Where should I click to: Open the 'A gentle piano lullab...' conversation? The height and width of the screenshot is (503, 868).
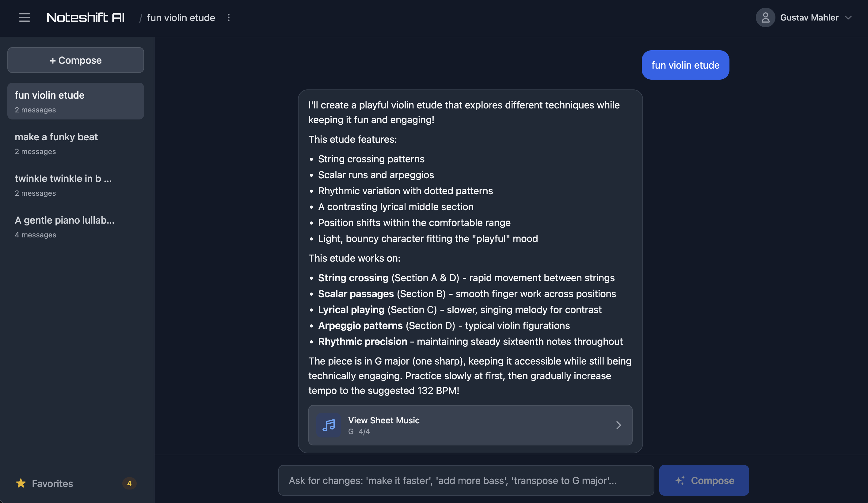75,227
